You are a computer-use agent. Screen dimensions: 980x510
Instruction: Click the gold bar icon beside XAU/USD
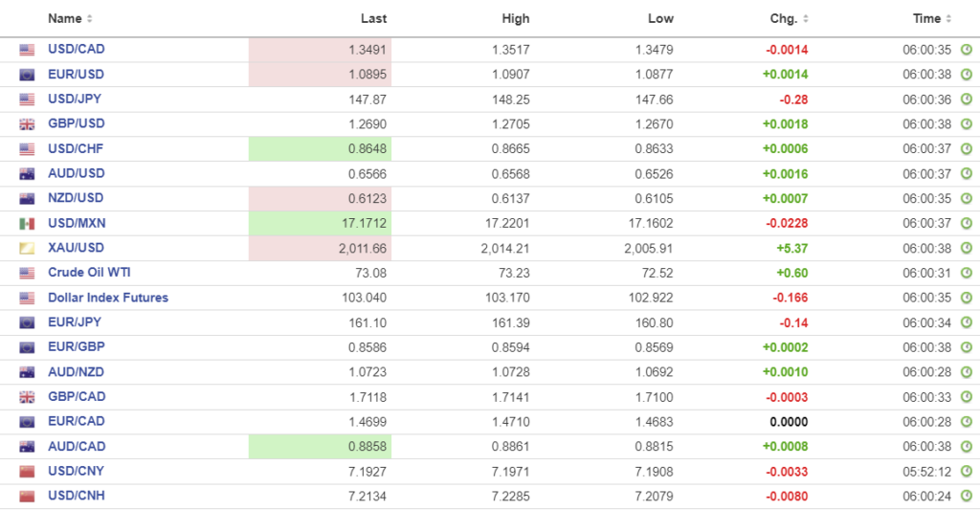tap(27, 249)
